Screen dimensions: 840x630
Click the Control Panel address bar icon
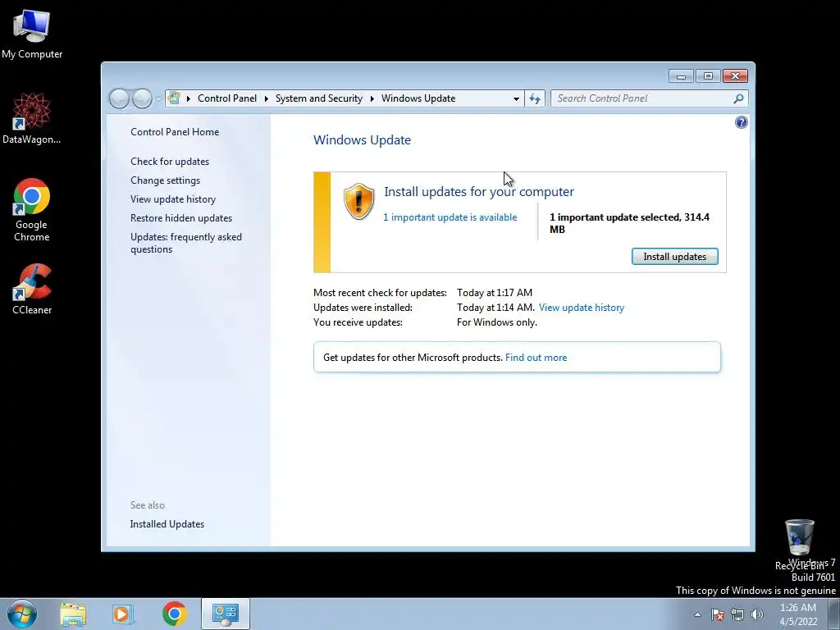[x=174, y=98]
